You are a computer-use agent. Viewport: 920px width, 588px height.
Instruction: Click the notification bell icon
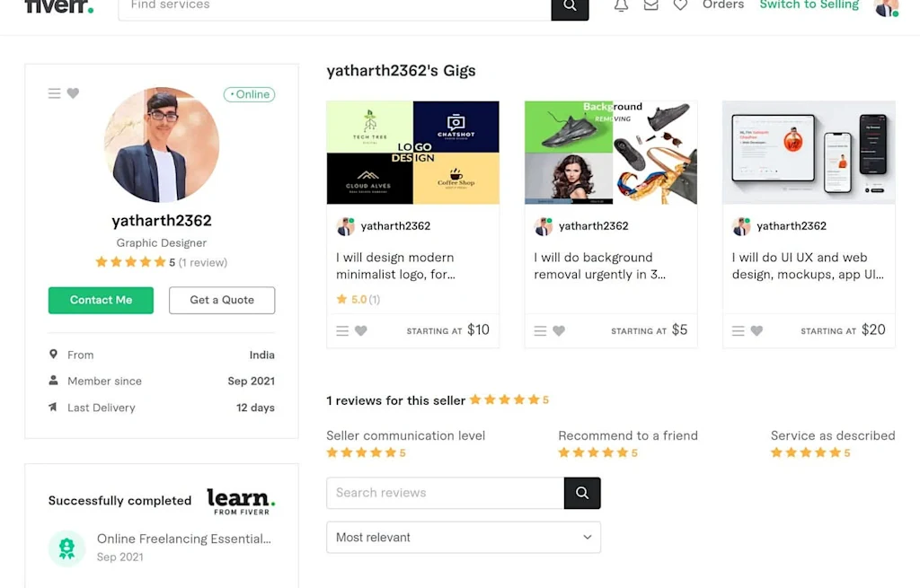(620, 5)
